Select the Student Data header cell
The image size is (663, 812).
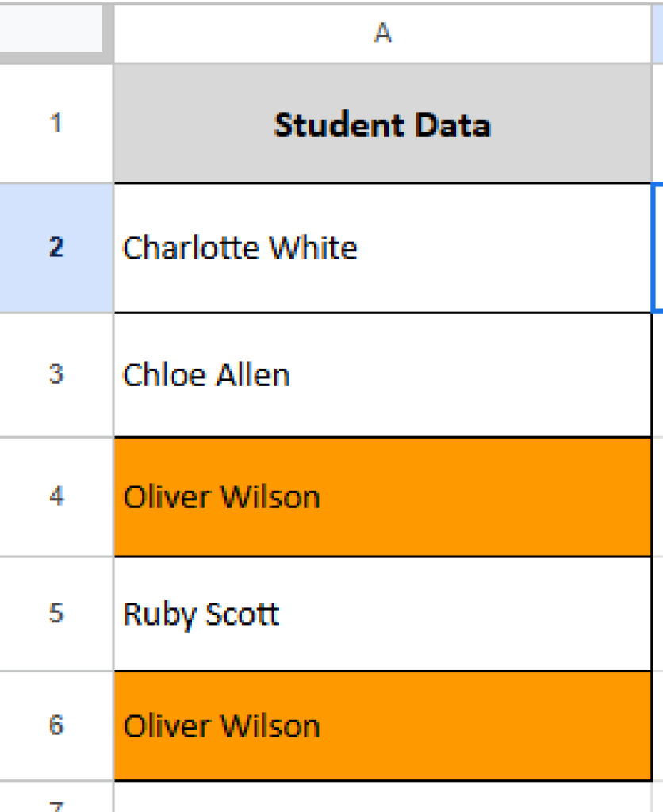[382, 124]
